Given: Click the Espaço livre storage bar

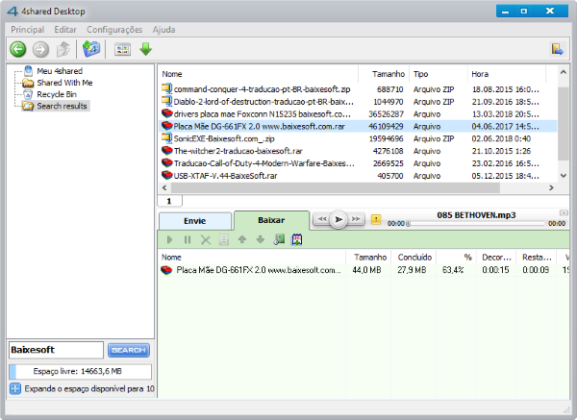Looking at the screenshot, I should 80,371.
